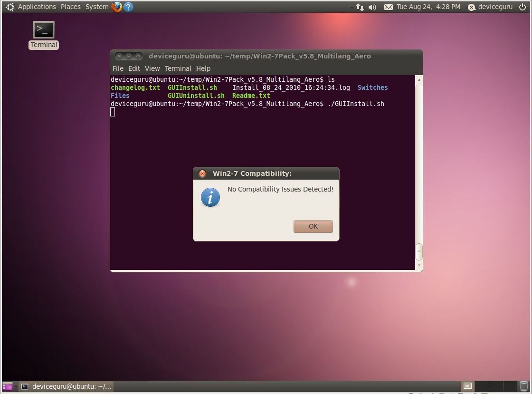Image resolution: width=532 pixels, height=394 pixels.
Task: Open the Places menu
Action: click(71, 7)
